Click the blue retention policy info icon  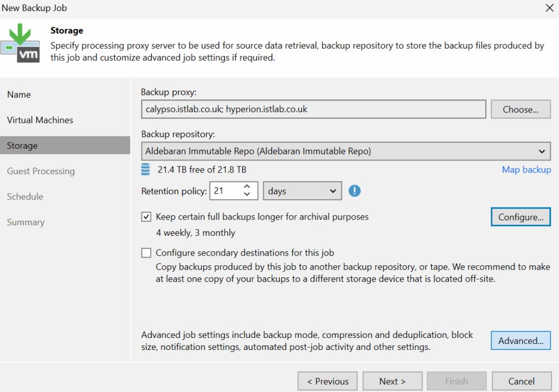click(x=354, y=191)
